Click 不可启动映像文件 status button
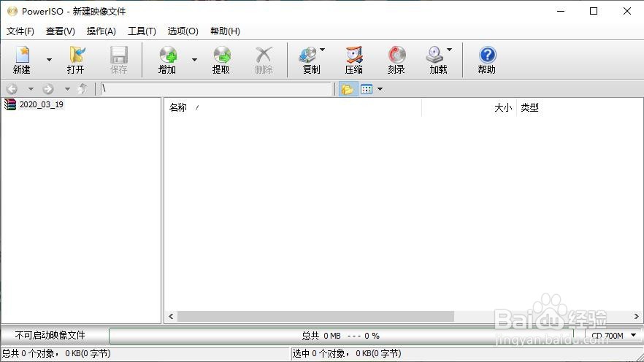 point(50,335)
